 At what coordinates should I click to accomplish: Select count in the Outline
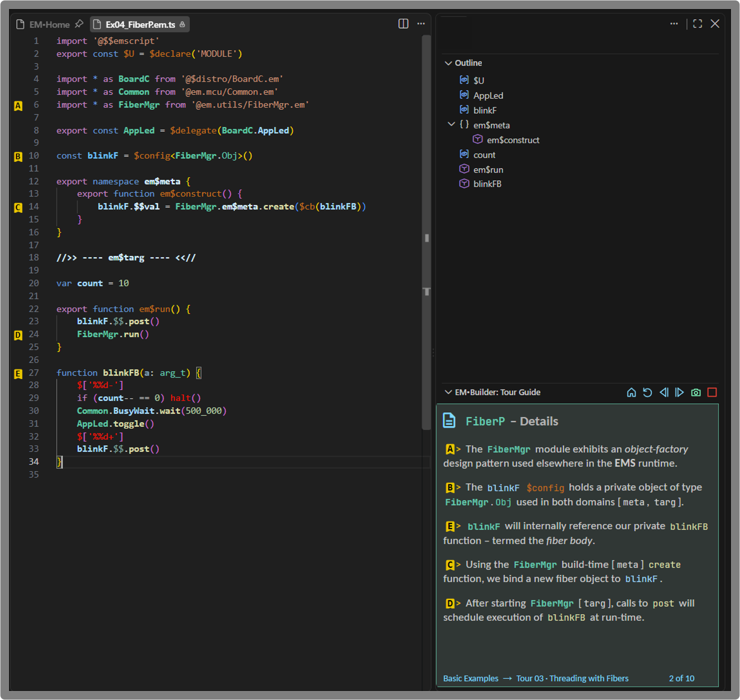point(484,155)
